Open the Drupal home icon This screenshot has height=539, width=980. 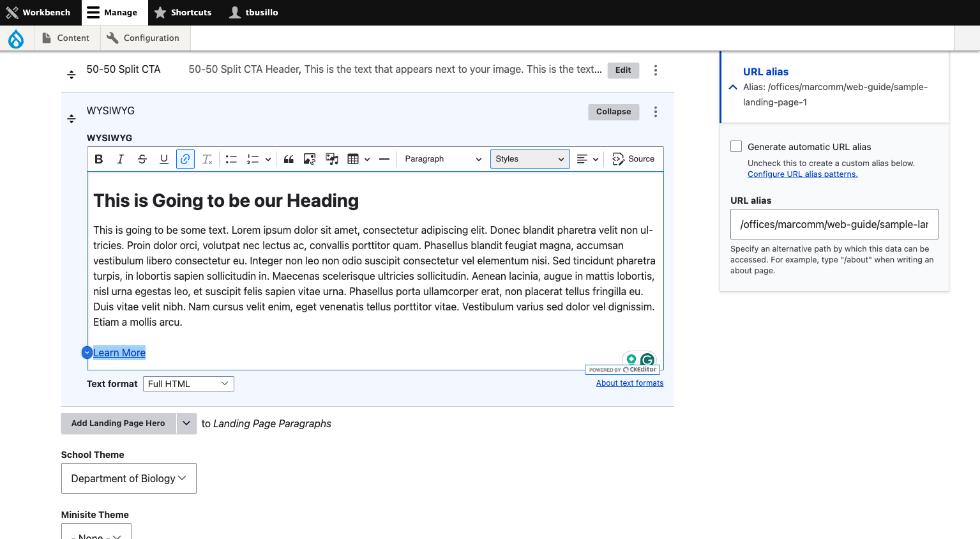pos(16,39)
